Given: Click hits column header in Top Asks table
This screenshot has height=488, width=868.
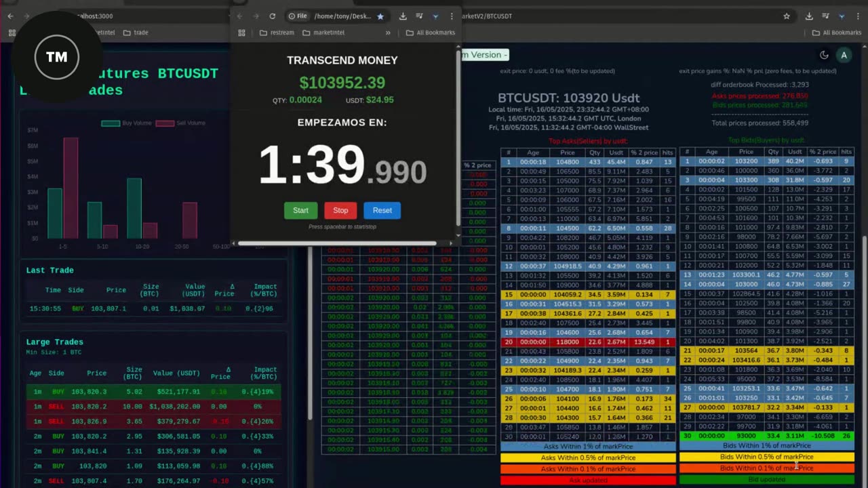Looking at the screenshot, I should pyautogui.click(x=668, y=152).
